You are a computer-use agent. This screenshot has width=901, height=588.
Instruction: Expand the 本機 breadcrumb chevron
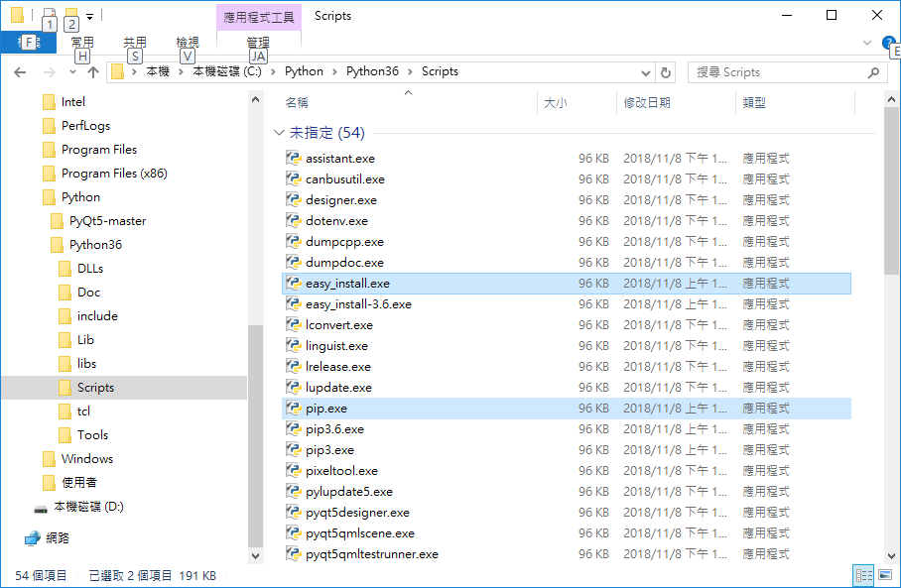click(x=181, y=71)
